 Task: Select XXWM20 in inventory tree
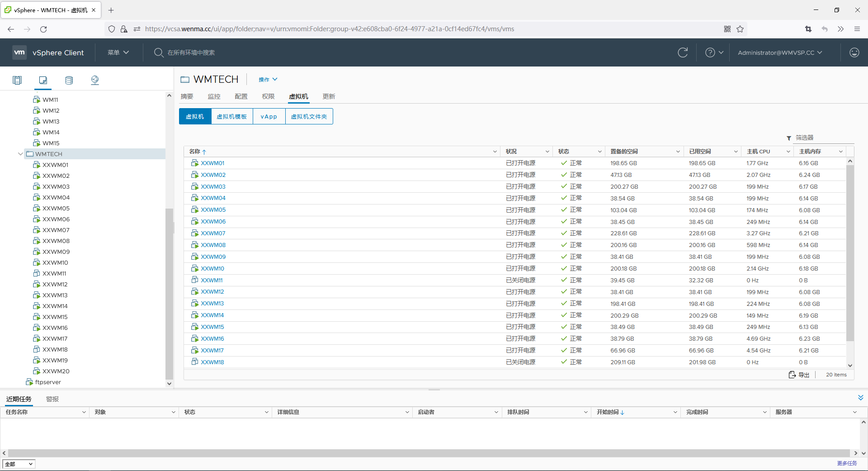56,371
